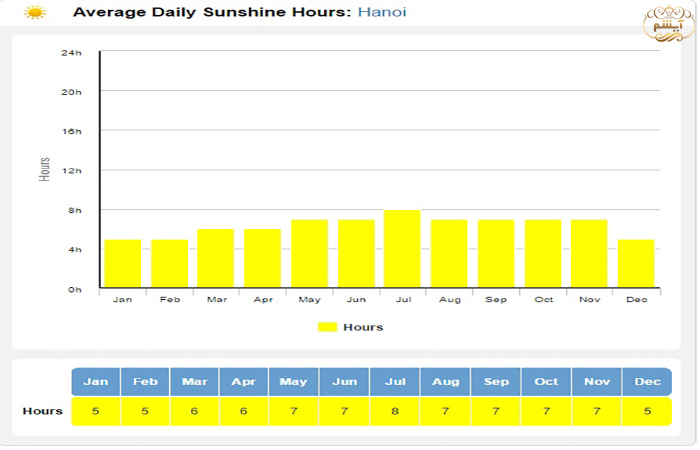Click the sun icon beside the chart title

[x=35, y=13]
